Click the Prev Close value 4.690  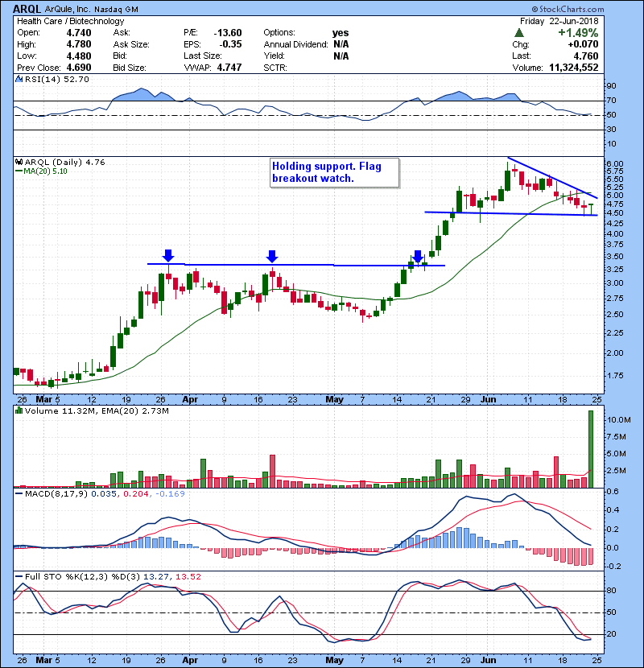79,68
